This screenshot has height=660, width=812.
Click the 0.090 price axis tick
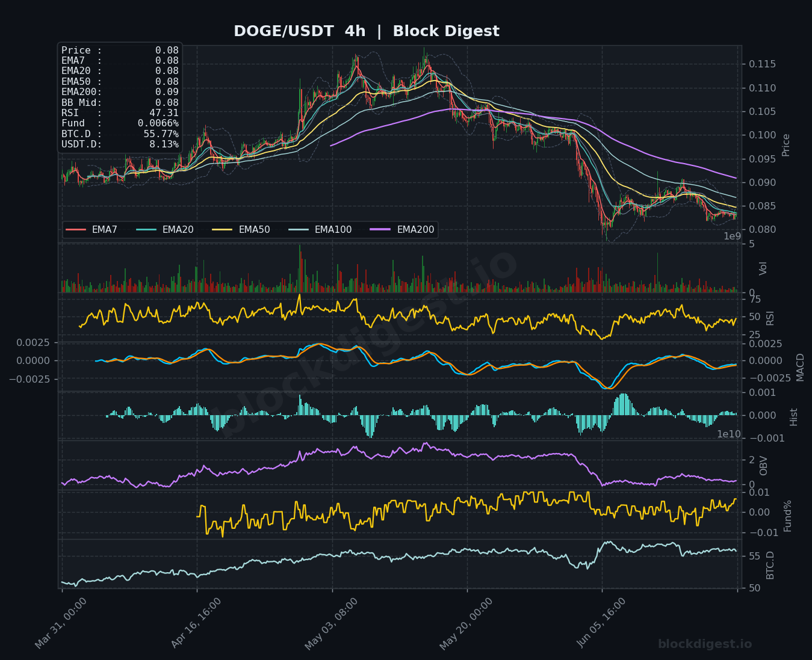click(762, 182)
